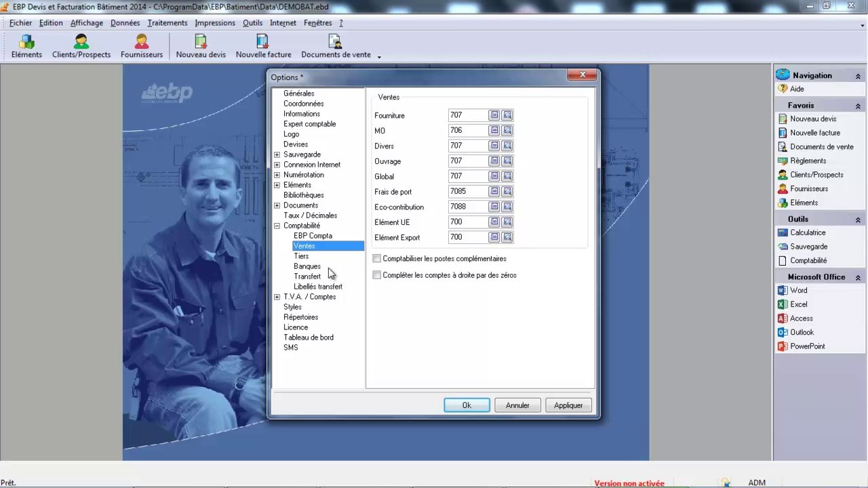The width and height of the screenshot is (868, 488).
Task: Click the list icon beside Frais de port
Action: point(494,192)
